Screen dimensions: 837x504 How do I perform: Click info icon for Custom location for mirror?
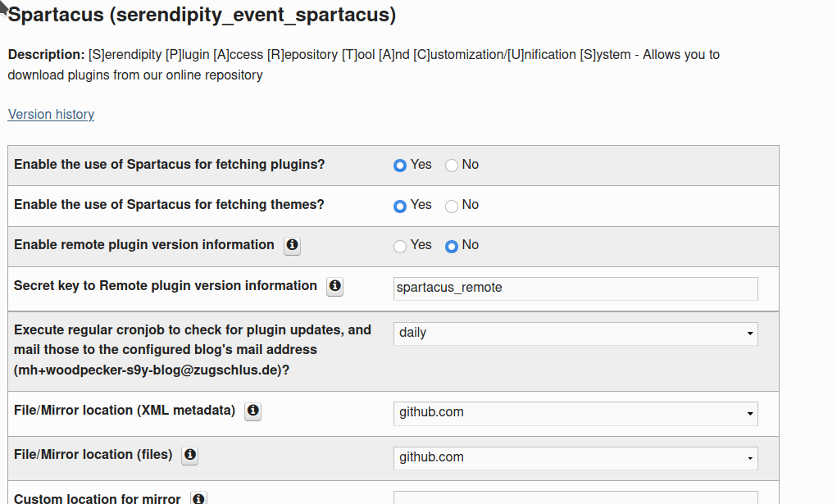coord(198,498)
